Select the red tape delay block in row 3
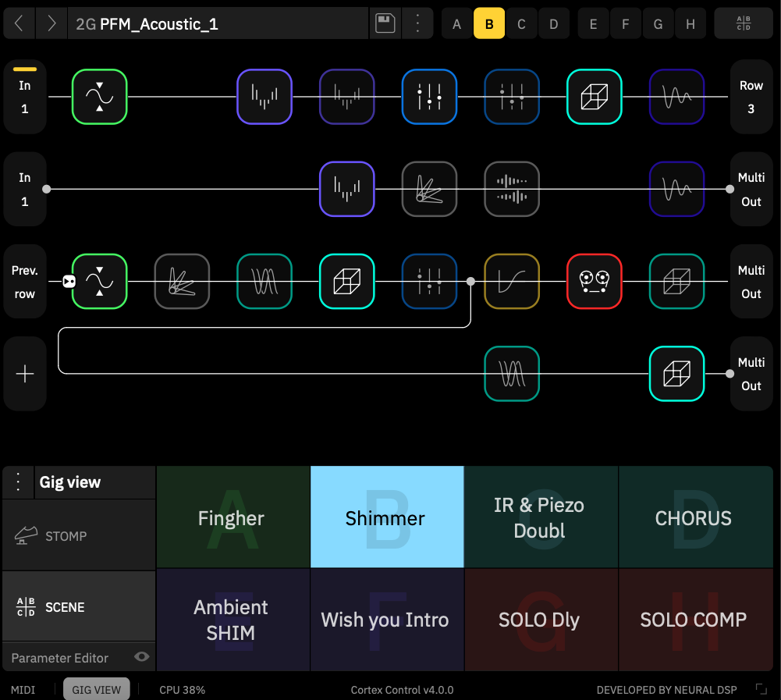Viewport: 781px width, 700px height. pyautogui.click(x=595, y=282)
